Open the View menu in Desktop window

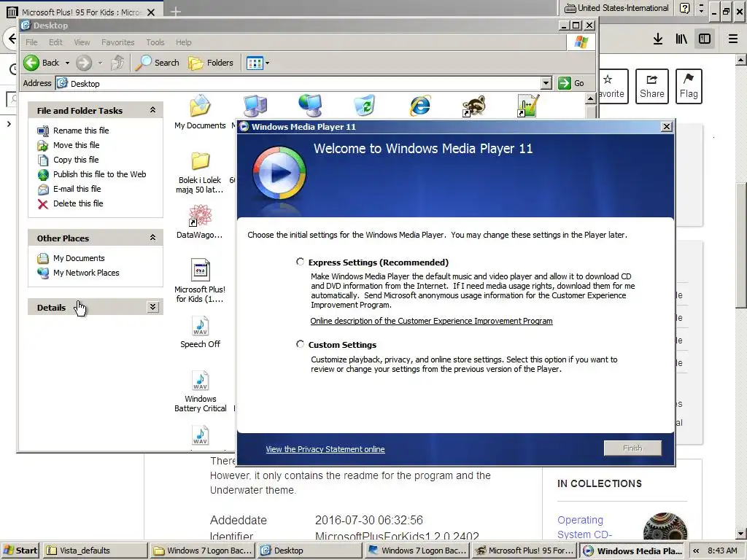(x=82, y=42)
